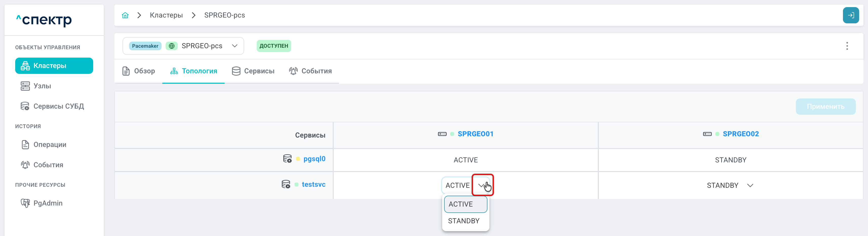The width and height of the screenshot is (868, 236).
Task: Click the server icon next to SPRGEO01
Action: pos(442,134)
